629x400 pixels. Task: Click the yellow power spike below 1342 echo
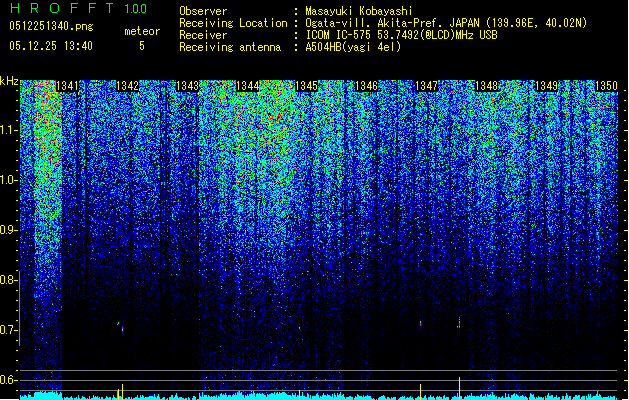(122, 392)
